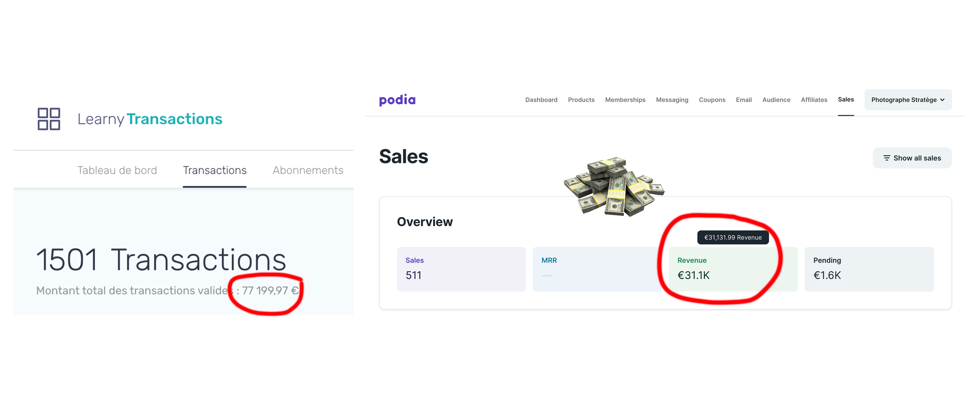Open the Audience page
The height and width of the screenshot is (410, 980).
click(x=776, y=100)
